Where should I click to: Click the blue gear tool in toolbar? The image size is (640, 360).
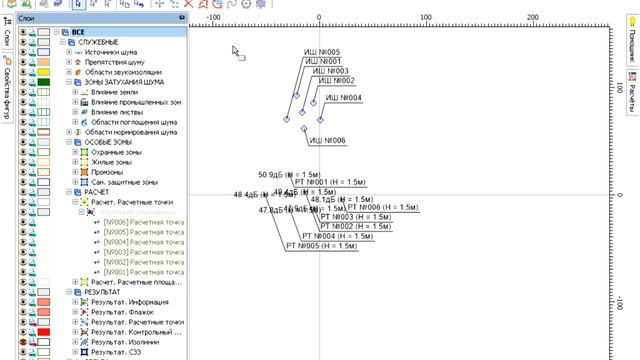click(x=260, y=4)
